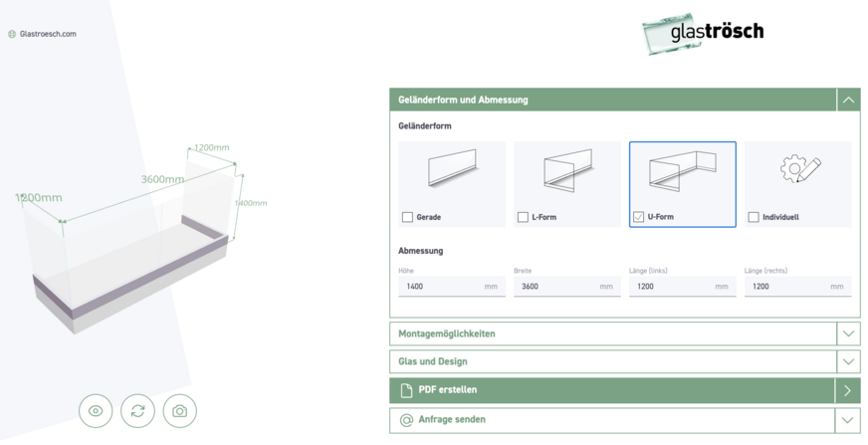
Task: Check the Gerade checkbox
Action: [x=407, y=217]
